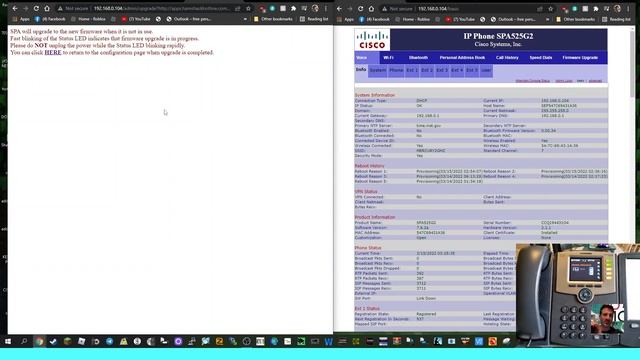Open YouTube bookmark in right browser
This screenshot has width=640, height=360.
460,19
